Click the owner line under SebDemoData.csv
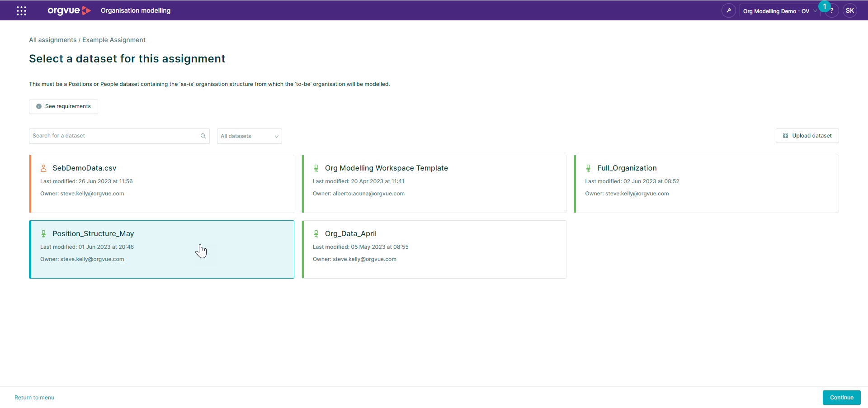This screenshot has width=868, height=408. [82, 194]
